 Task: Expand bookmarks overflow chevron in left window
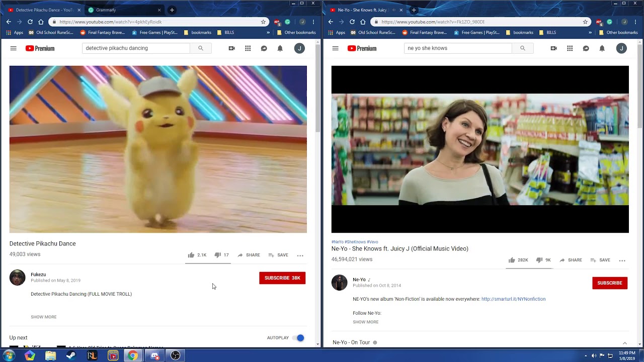coord(268,33)
